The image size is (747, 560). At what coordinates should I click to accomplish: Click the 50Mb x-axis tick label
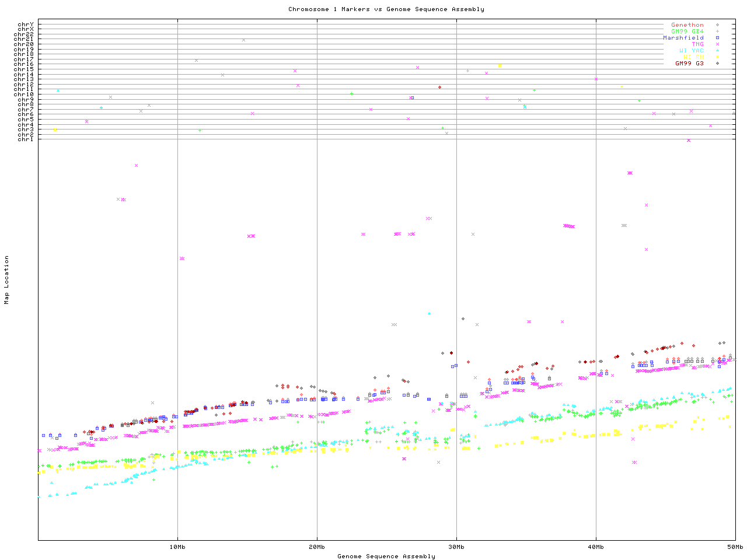click(x=735, y=547)
